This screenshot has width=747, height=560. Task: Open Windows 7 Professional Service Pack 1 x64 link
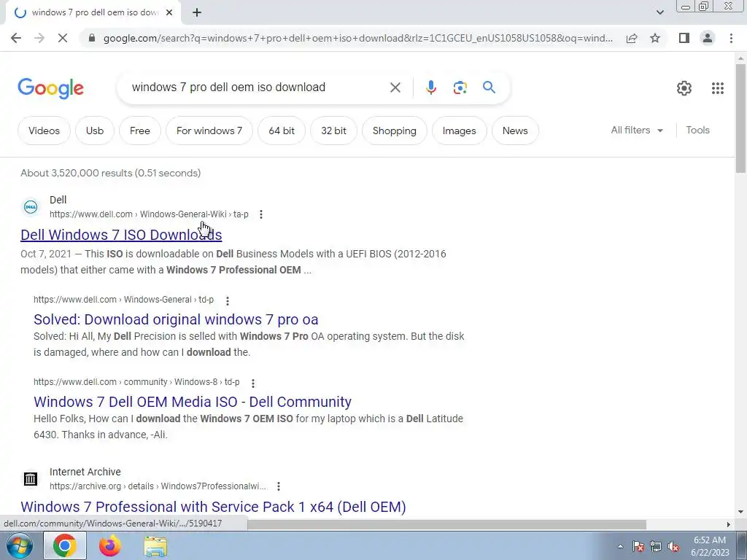tap(213, 507)
